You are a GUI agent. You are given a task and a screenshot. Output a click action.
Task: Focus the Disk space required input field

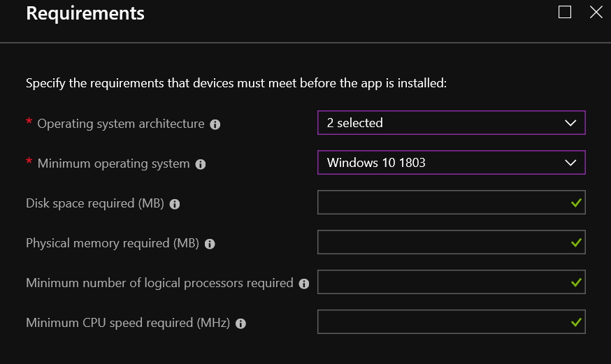451,203
